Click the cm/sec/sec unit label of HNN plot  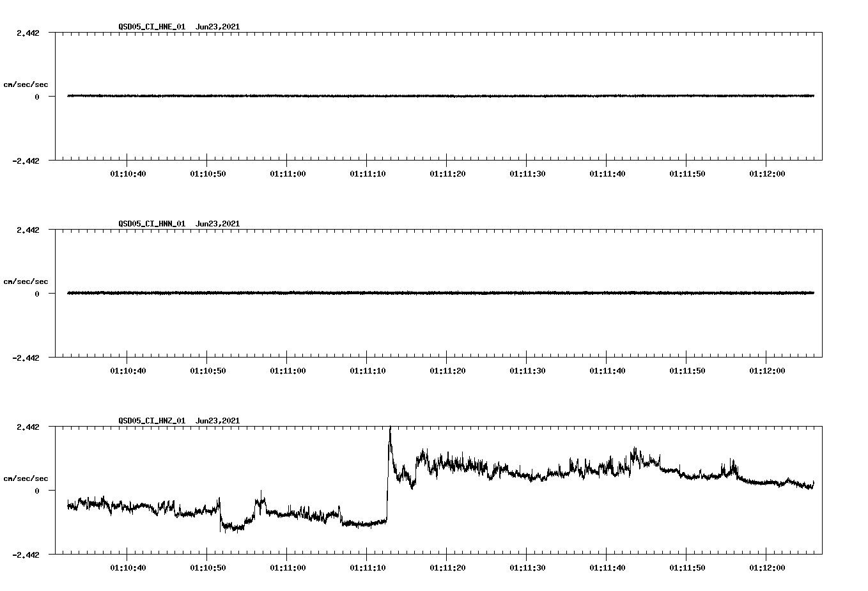tap(26, 281)
